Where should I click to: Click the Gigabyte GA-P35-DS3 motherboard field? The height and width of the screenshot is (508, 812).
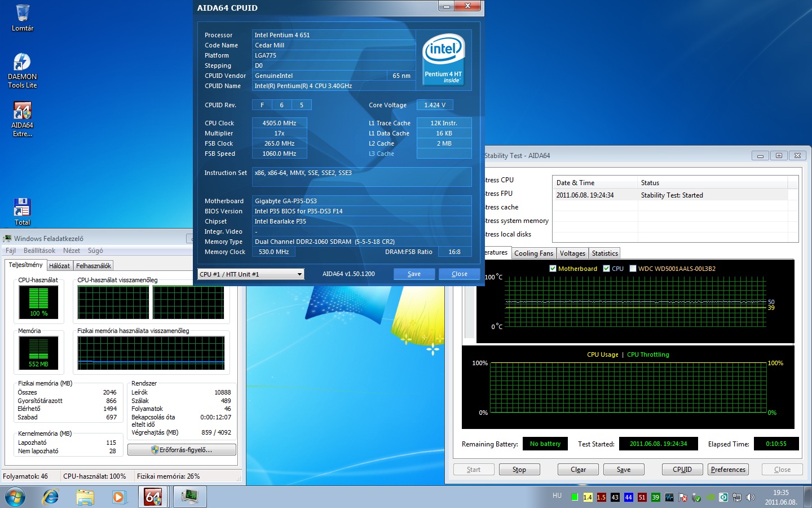(x=361, y=201)
